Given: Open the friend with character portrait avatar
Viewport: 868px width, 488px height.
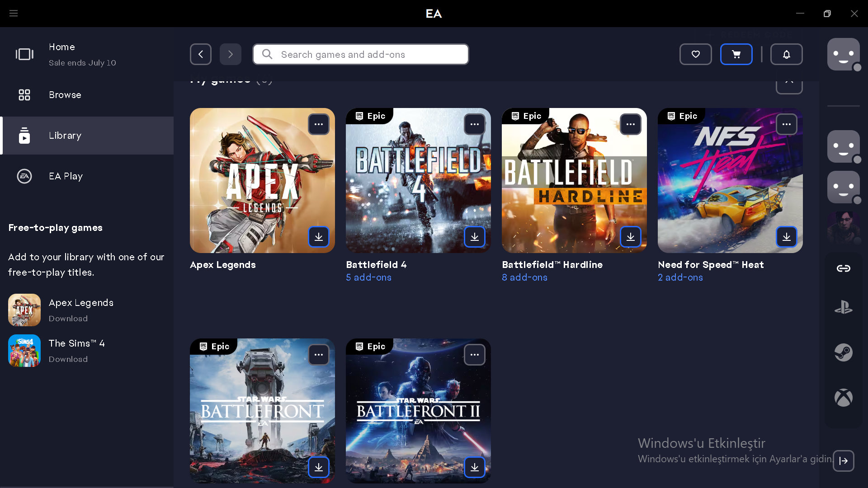Looking at the screenshot, I should pyautogui.click(x=844, y=228).
